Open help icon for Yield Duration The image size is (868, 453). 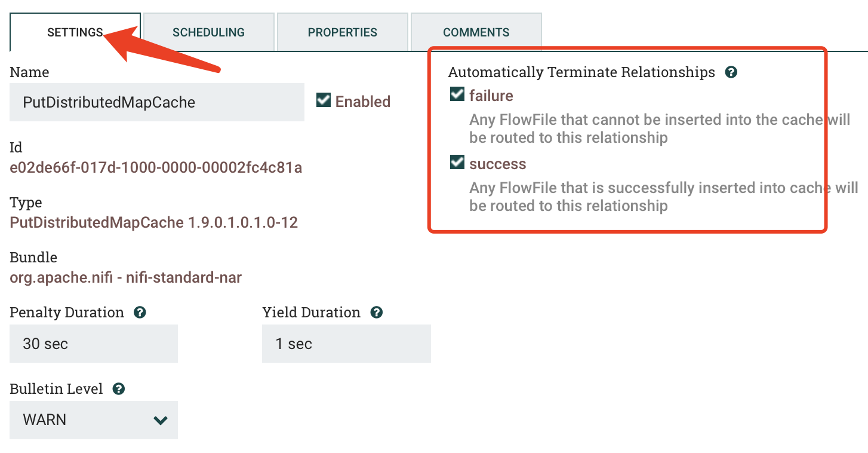377,313
